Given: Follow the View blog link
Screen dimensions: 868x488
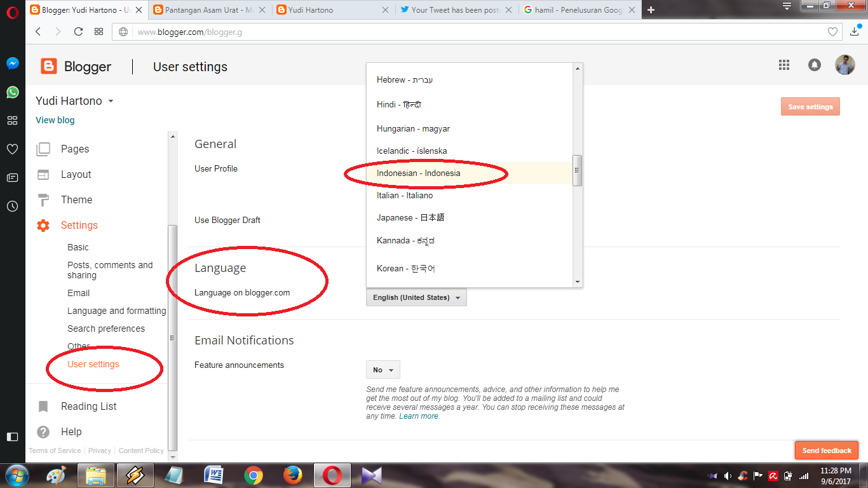Looking at the screenshot, I should pos(55,120).
